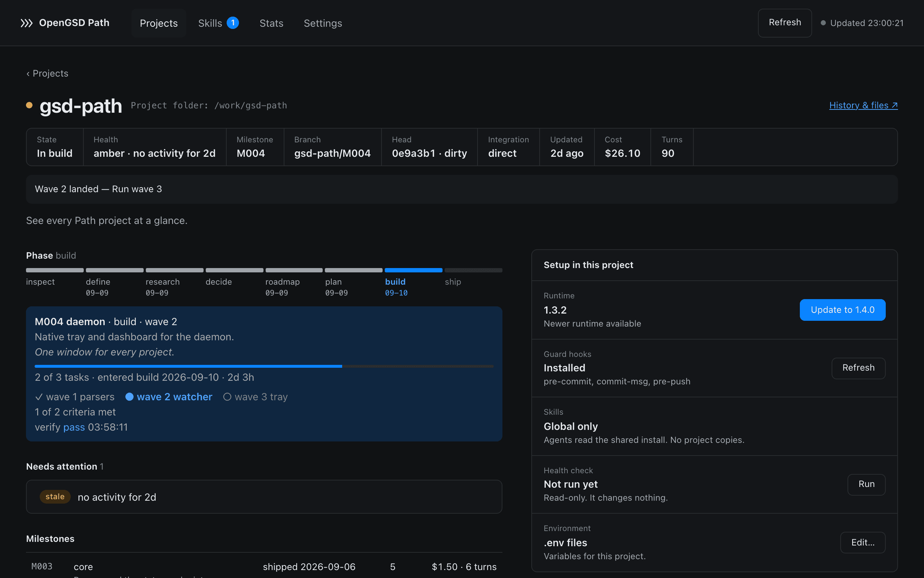Click the 'gsd-path' project title
This screenshot has width=924, height=578.
pyautogui.click(x=80, y=106)
